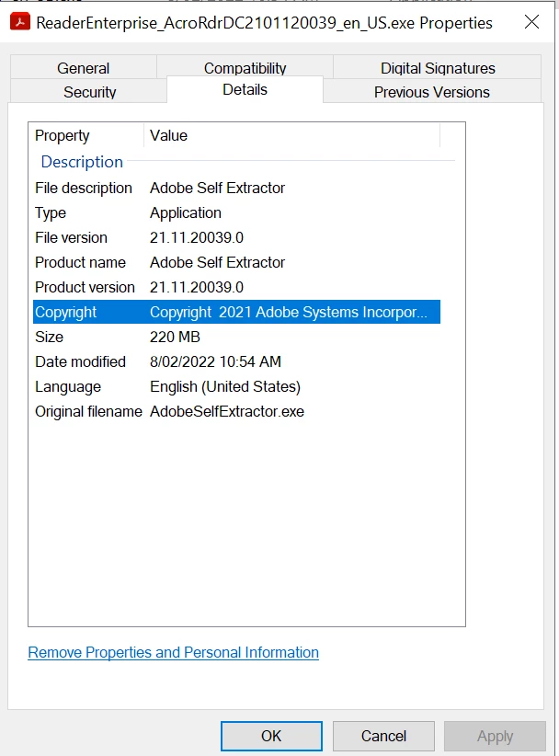Close the Properties dialog window
Viewport: 559px width, 756px height.
point(531,22)
